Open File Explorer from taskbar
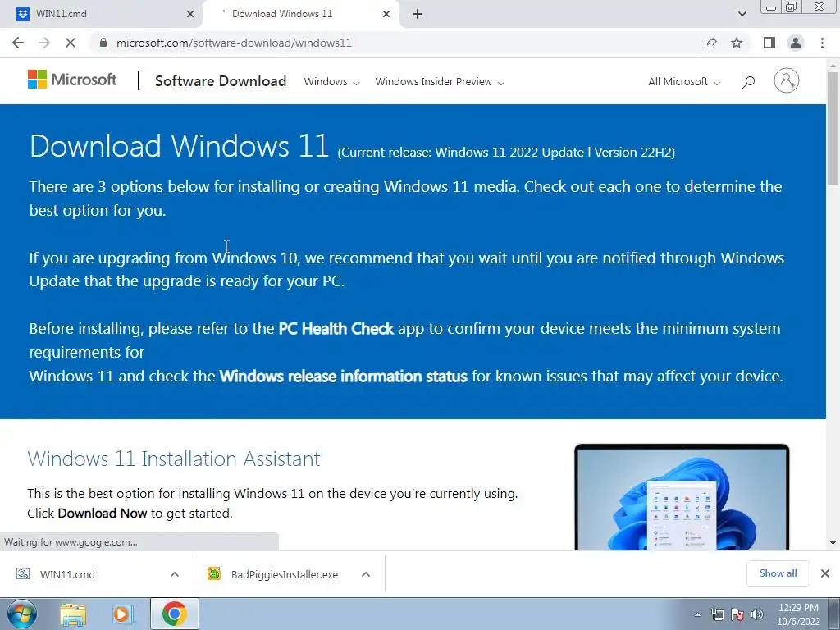The width and height of the screenshot is (840, 630). pyautogui.click(x=73, y=614)
